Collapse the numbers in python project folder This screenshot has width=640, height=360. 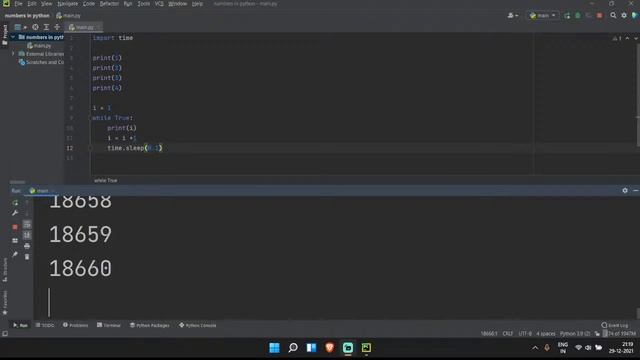(x=13, y=37)
